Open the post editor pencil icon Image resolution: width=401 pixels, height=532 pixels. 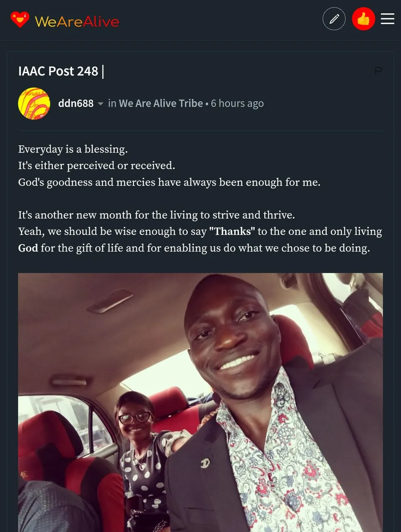[x=334, y=19]
